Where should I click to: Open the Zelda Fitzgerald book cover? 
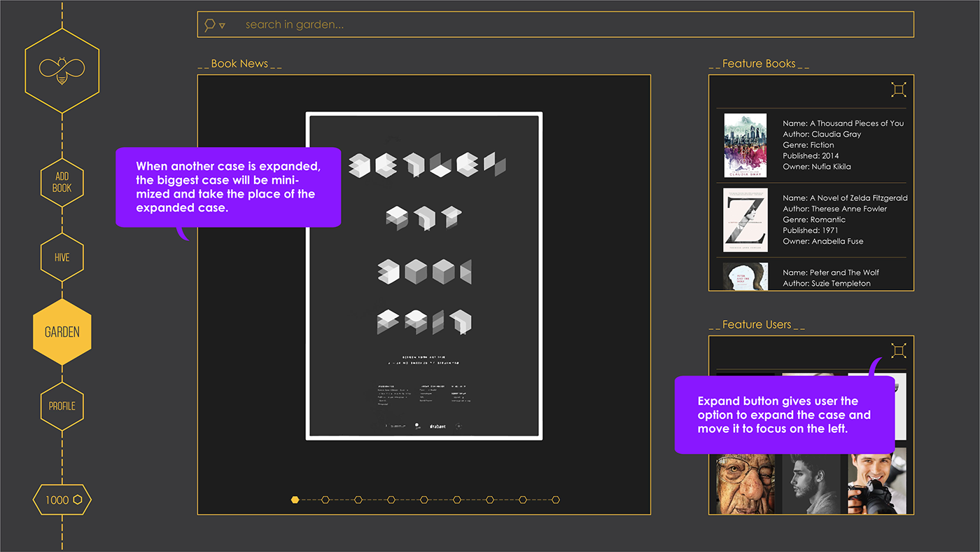coord(745,219)
